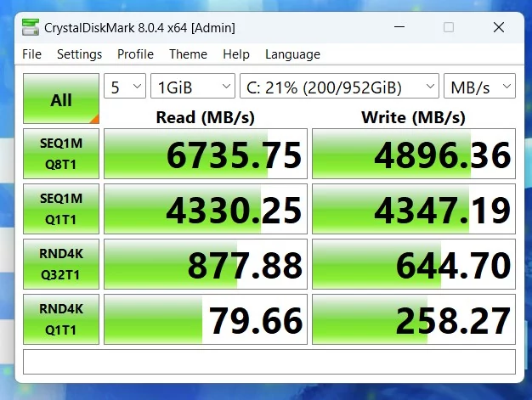532x400 pixels.
Task: Open the File menu
Action: 32,54
